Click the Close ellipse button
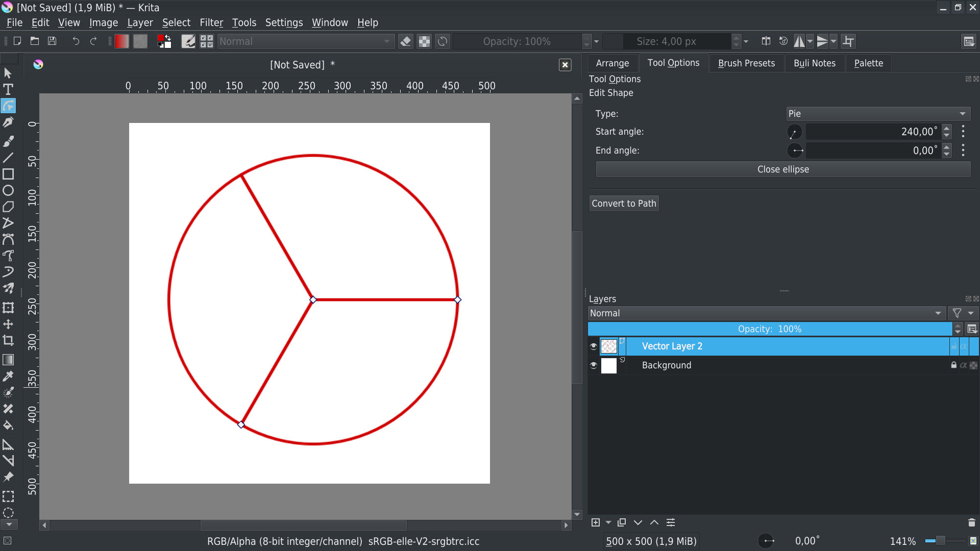Image resolution: width=980 pixels, height=551 pixels. coord(783,169)
